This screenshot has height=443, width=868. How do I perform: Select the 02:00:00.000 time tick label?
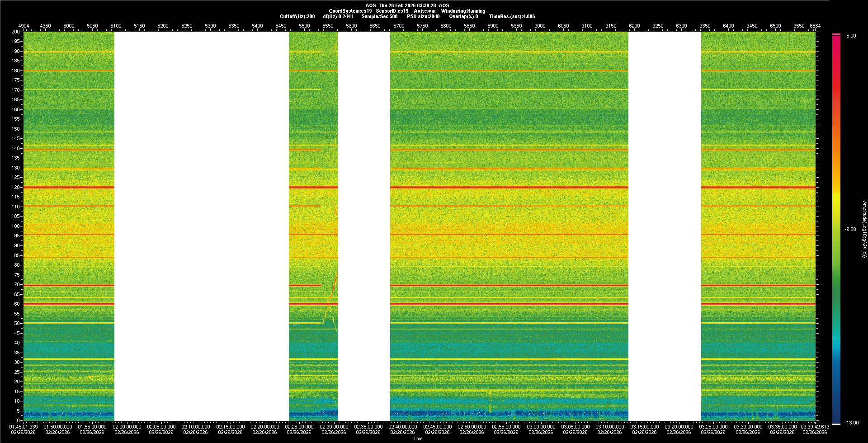pos(127,426)
